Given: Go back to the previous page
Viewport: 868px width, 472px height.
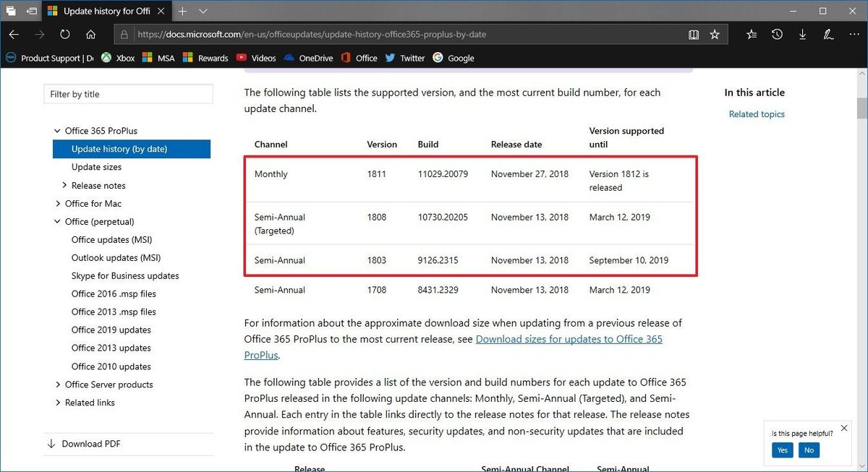Looking at the screenshot, I should [x=14, y=34].
